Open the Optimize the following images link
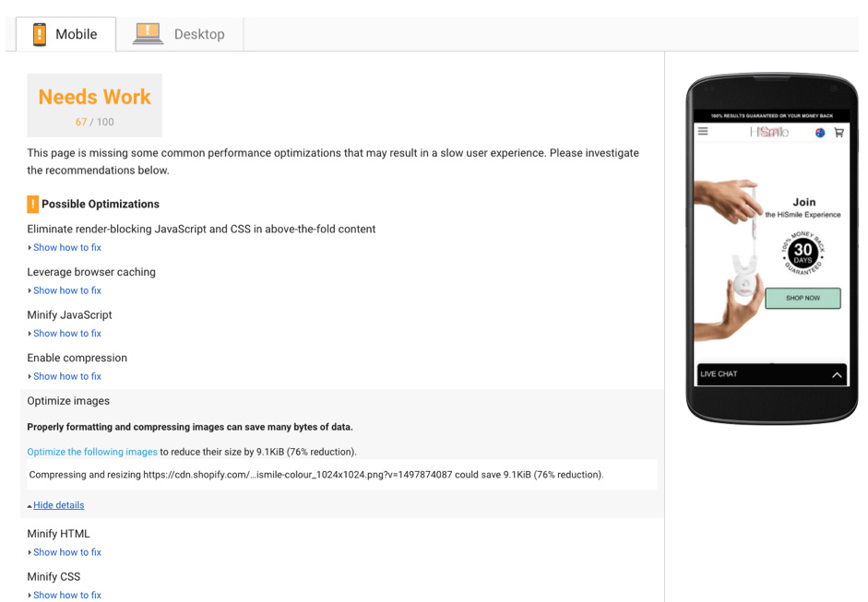Screen dimensions: 868x602 point(92,452)
